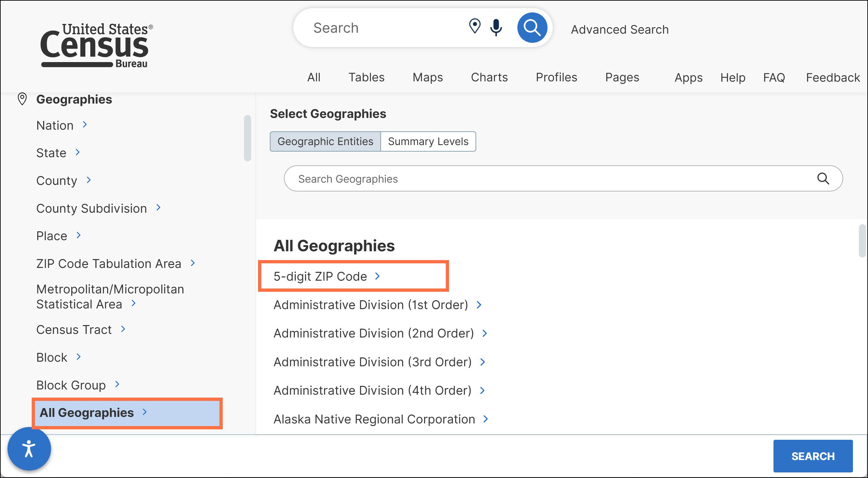Switch to the Maps tab

(x=427, y=77)
